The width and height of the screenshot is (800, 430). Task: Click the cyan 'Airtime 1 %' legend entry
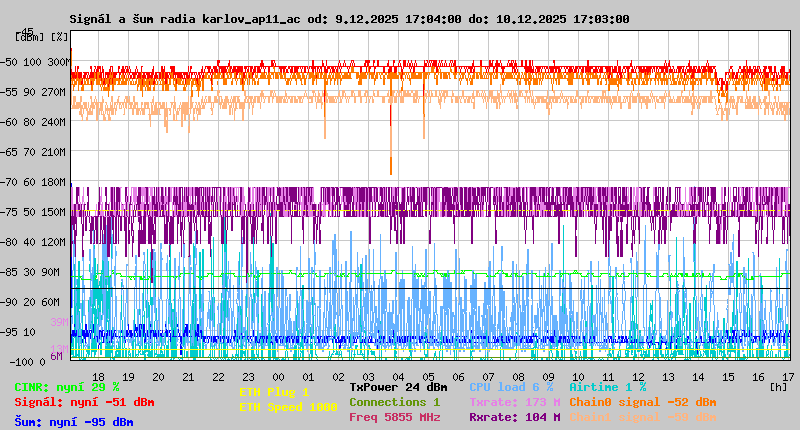tap(608, 387)
